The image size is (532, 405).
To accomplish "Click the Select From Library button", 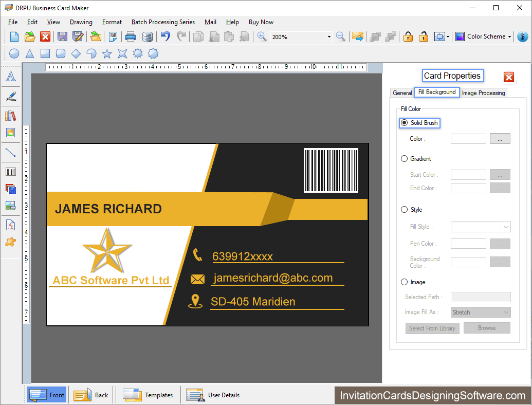I will (432, 328).
